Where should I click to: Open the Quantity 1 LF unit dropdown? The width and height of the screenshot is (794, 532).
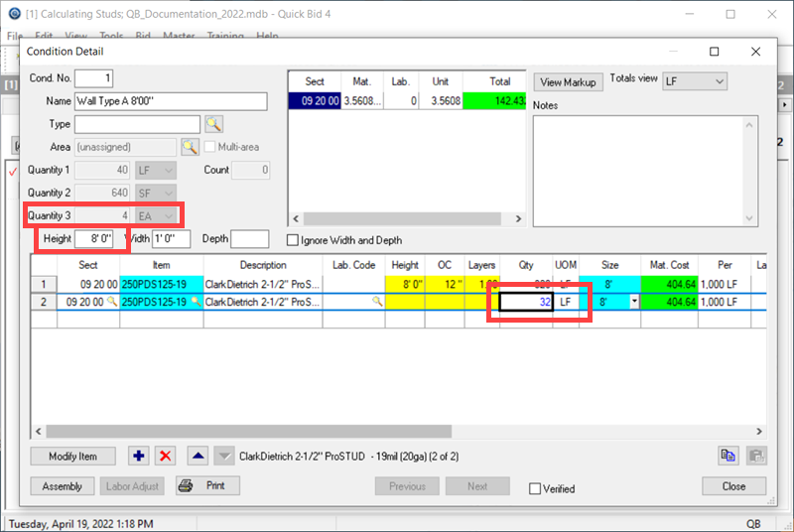point(156,170)
